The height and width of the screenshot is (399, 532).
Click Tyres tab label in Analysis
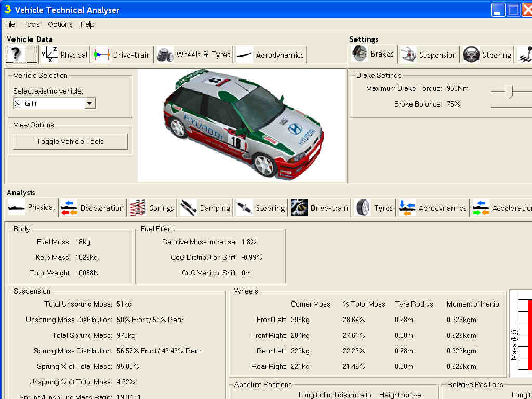coord(383,208)
